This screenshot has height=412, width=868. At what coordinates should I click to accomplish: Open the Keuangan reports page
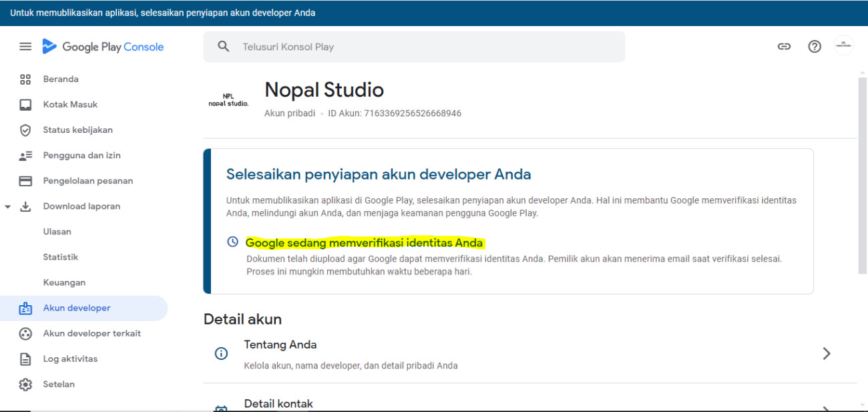click(x=64, y=282)
